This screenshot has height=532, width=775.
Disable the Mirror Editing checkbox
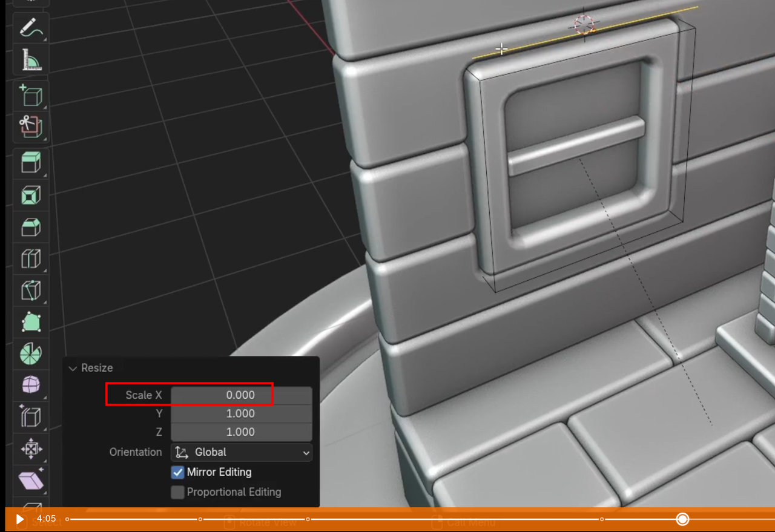coord(177,472)
